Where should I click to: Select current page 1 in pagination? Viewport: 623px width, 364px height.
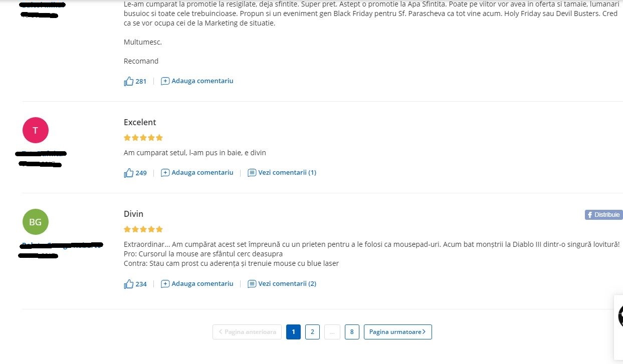293,332
